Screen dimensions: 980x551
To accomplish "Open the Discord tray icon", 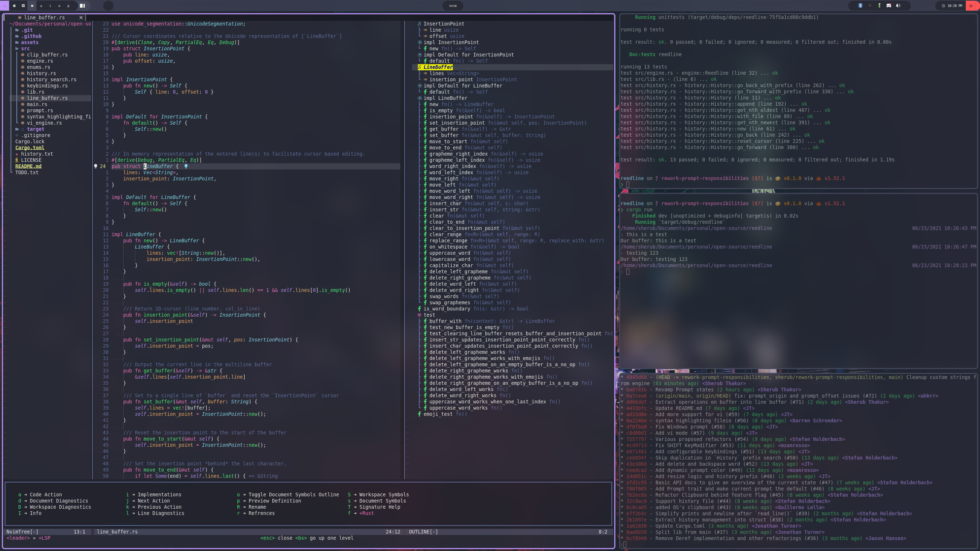I will click(889, 6).
